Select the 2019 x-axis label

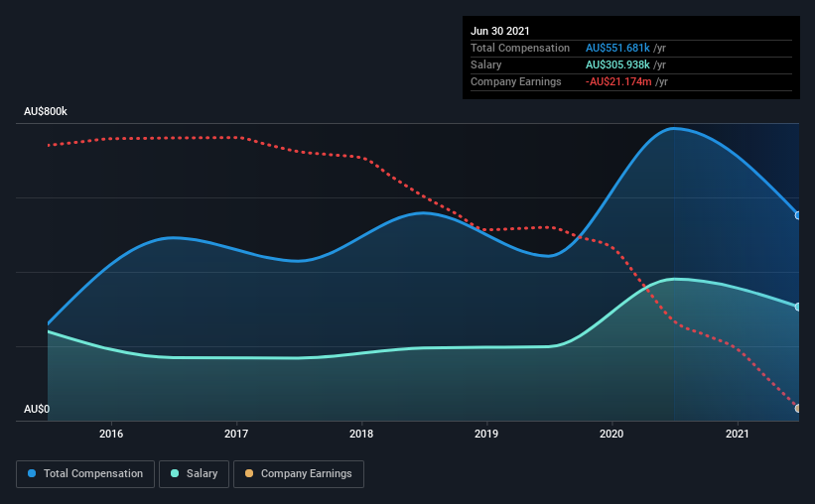pos(486,434)
